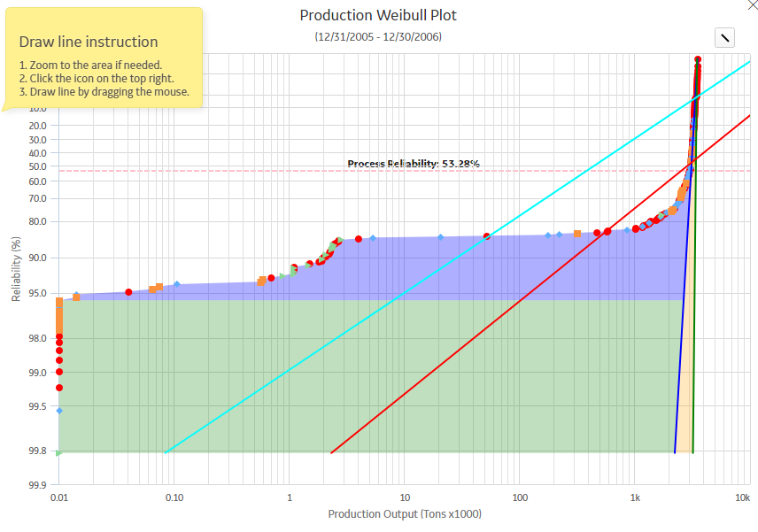Click instruction step 'Click the icon on the top right'
Screen dimensions: 758x532
(x=97, y=78)
